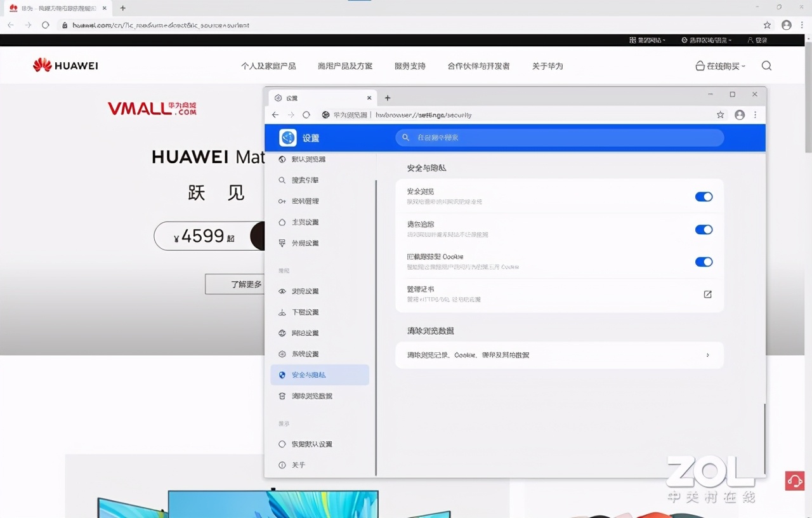Click the settings sidebar vertical scrollbar
The height and width of the screenshot is (518, 812).
coord(376,327)
